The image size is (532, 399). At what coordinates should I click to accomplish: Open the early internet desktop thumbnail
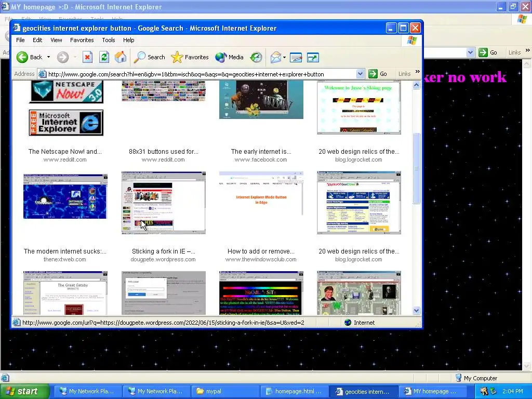coord(261,100)
